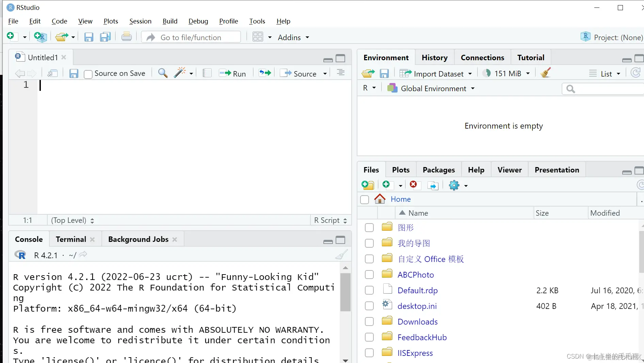Re-run the previous code region icon
The width and height of the screenshot is (644, 363).
tap(265, 73)
